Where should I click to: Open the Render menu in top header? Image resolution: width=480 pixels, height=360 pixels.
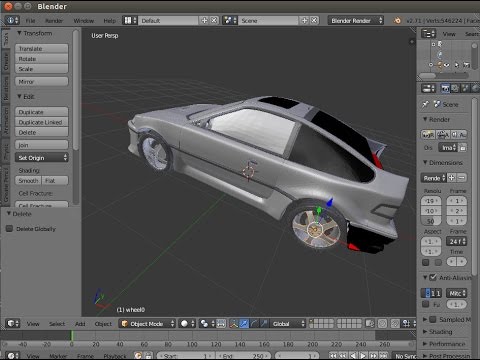point(54,21)
